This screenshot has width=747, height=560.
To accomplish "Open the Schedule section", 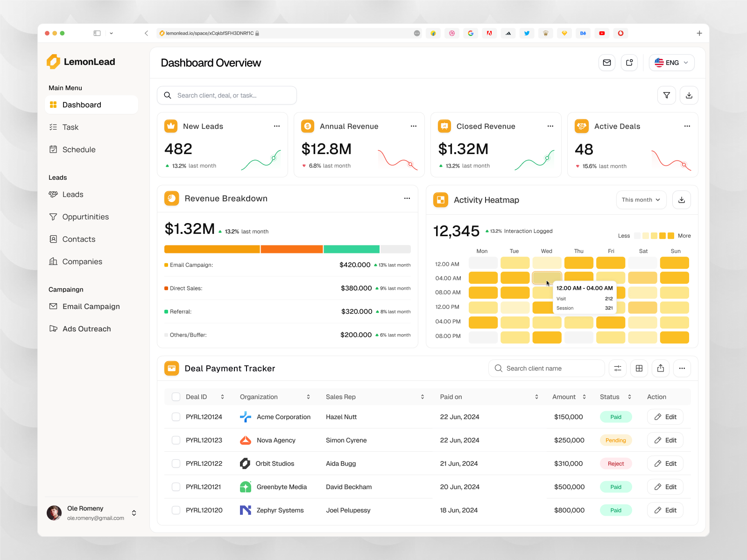I will (78, 149).
